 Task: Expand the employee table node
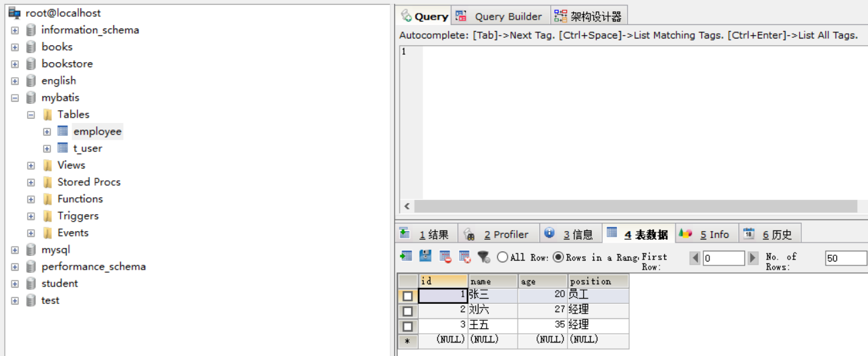tap(47, 132)
